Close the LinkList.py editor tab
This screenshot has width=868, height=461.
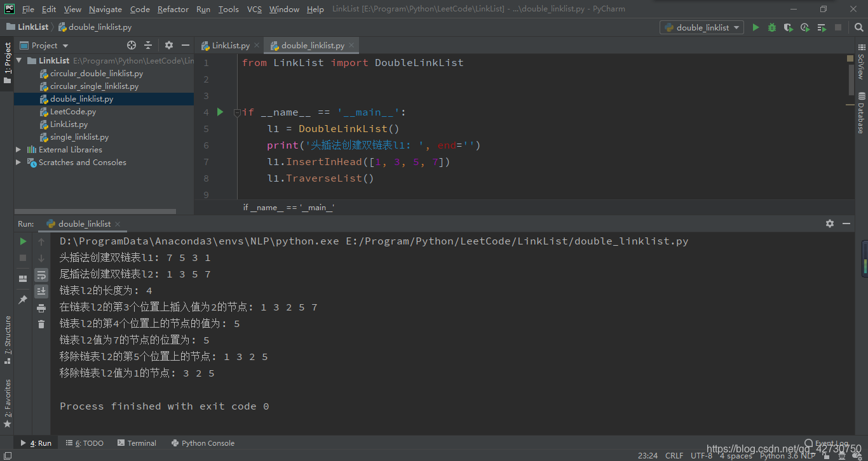tap(257, 46)
